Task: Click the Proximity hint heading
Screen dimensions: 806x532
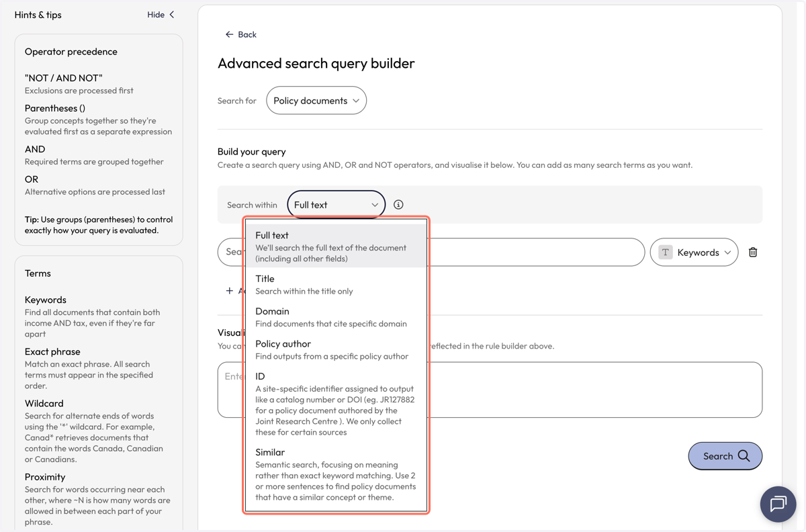Action: point(45,477)
